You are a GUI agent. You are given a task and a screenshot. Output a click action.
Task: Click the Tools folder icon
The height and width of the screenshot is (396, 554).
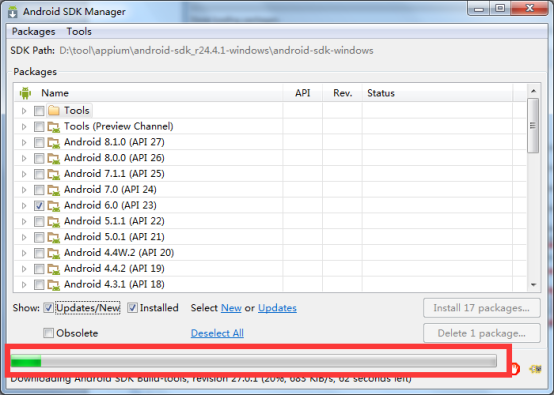click(54, 111)
